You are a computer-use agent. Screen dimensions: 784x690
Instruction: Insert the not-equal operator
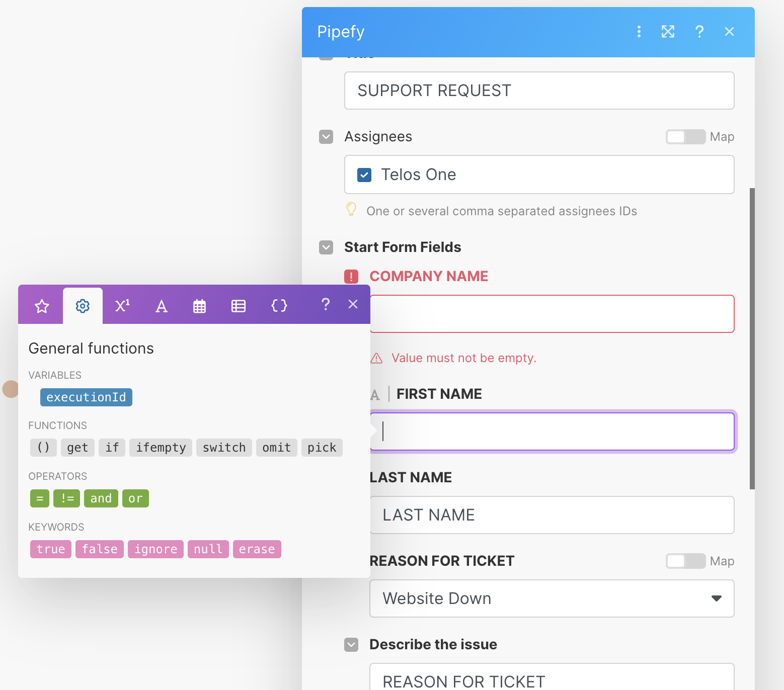click(x=67, y=498)
